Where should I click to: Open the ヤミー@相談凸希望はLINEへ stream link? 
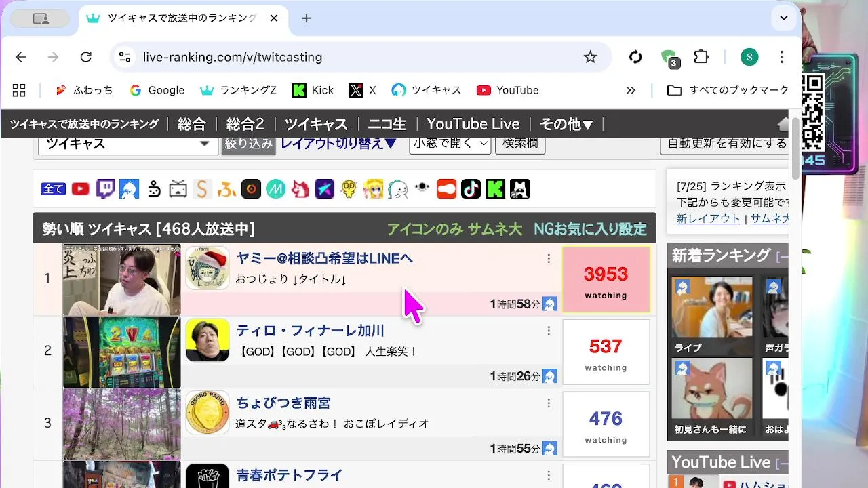[324, 258]
